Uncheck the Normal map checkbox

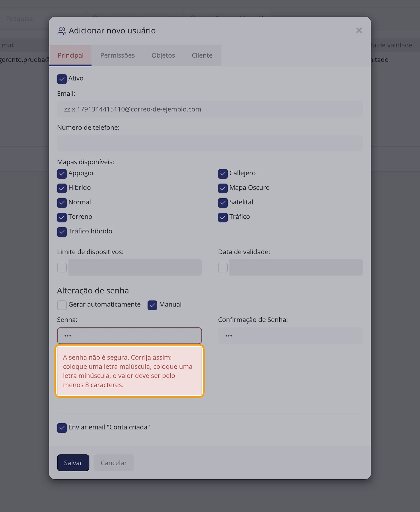(x=62, y=203)
